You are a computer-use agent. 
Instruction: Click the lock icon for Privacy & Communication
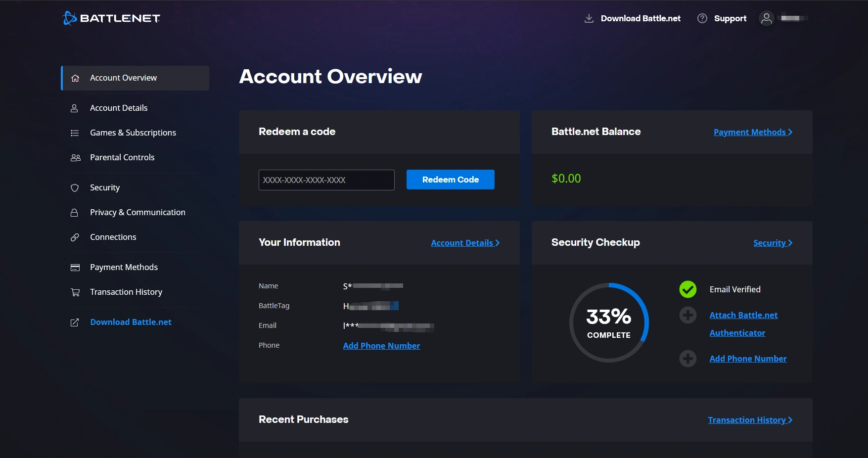(x=74, y=212)
